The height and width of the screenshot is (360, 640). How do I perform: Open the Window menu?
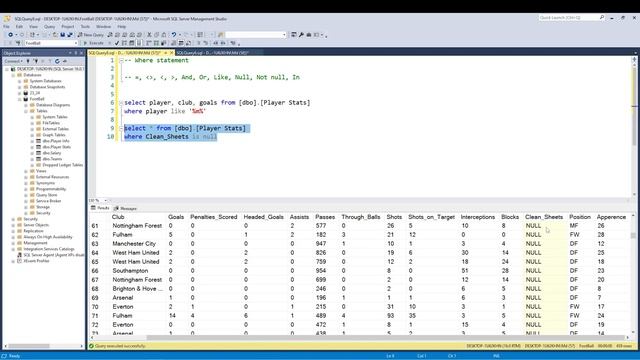point(104,27)
